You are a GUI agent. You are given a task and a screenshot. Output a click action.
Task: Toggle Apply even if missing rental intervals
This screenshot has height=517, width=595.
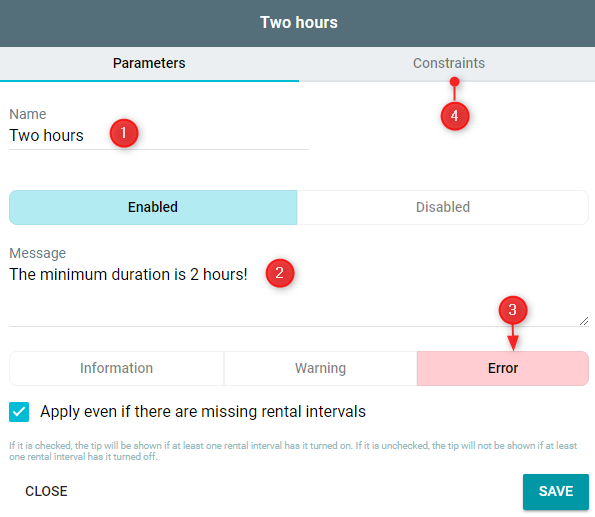pos(19,412)
